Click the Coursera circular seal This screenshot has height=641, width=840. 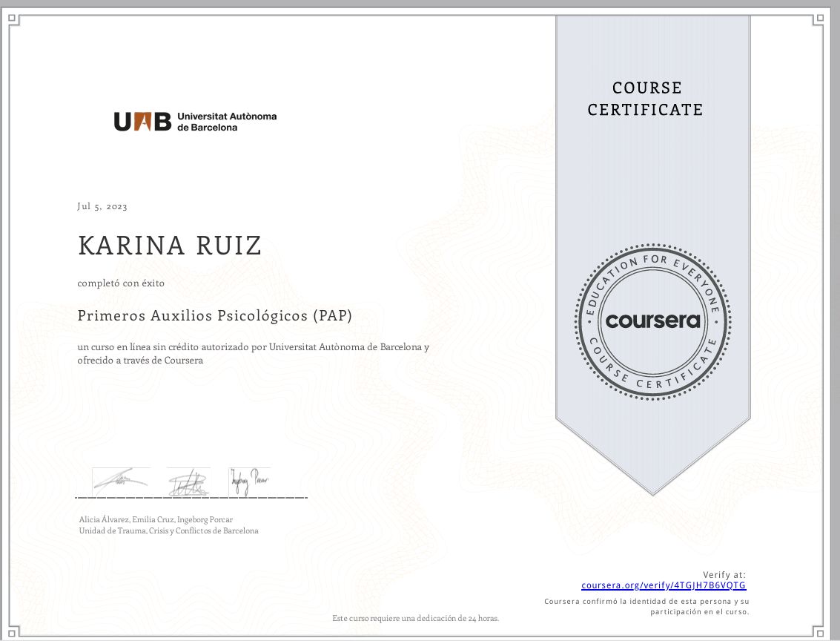coord(652,320)
